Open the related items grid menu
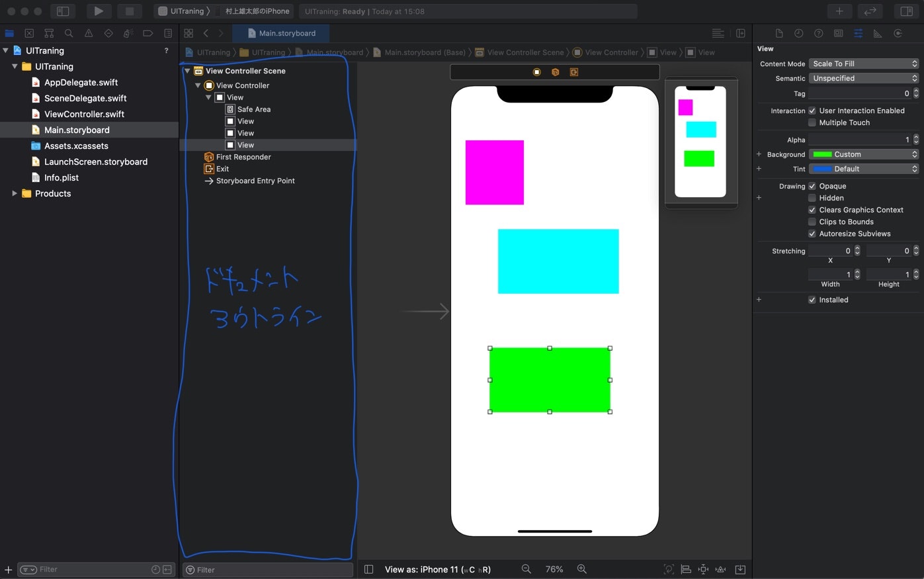The width and height of the screenshot is (924, 579). [189, 33]
